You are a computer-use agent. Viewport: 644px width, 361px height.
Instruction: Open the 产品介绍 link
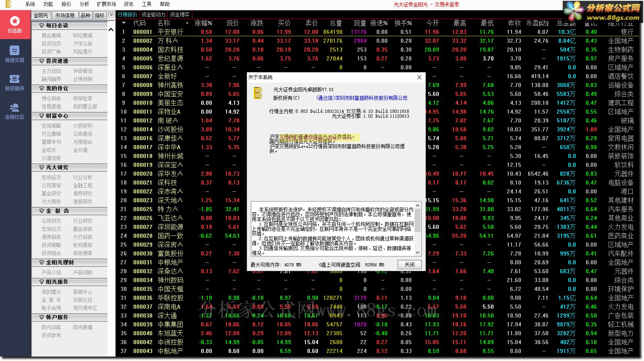[52, 272]
